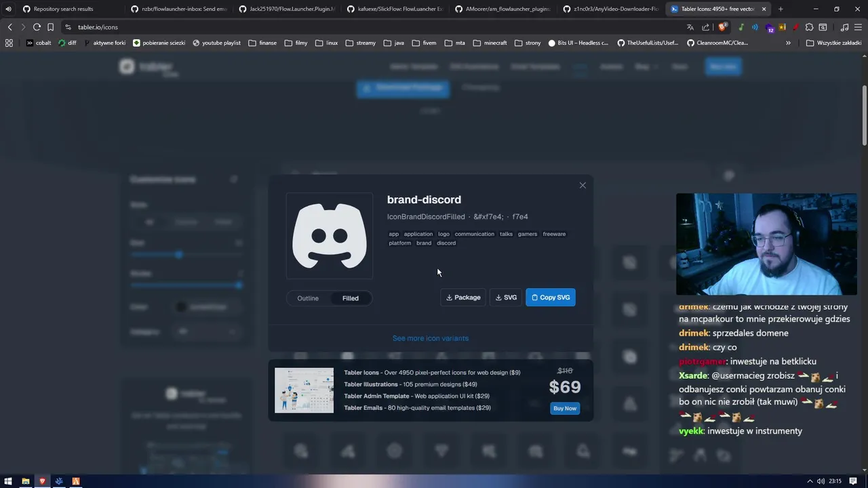
Task: Close the Tabler Icons tab
Action: tap(764, 9)
